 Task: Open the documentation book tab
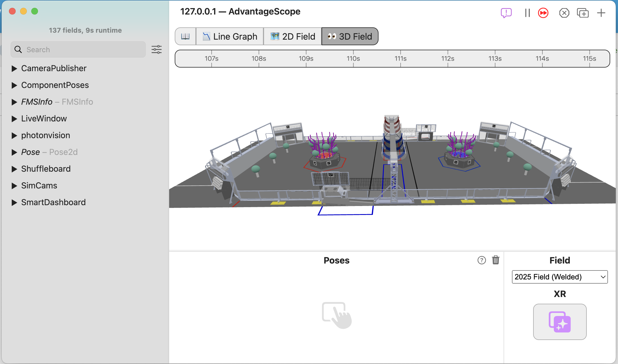pos(185,36)
